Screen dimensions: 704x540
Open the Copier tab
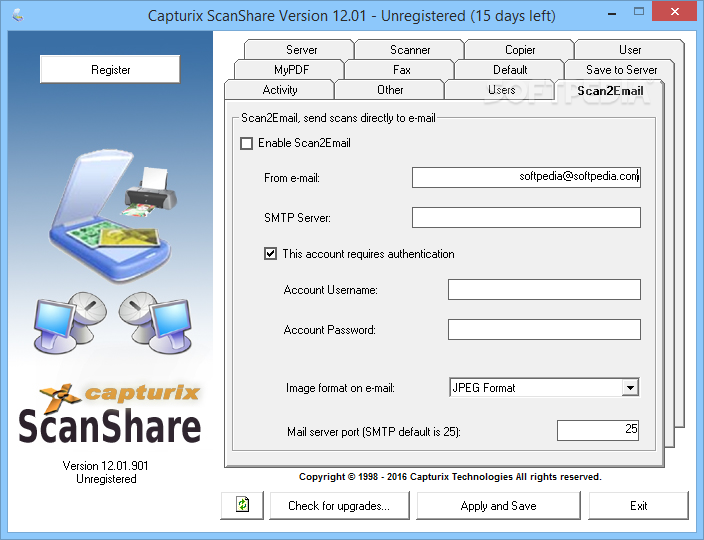point(520,49)
